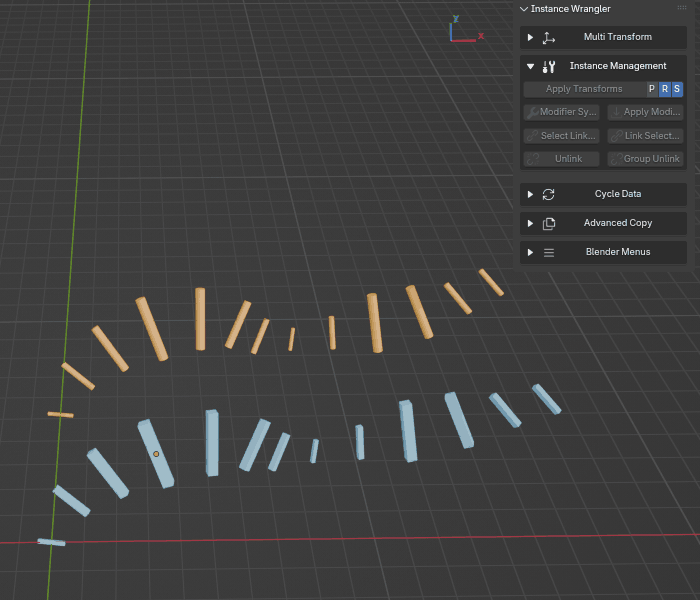This screenshot has width=700, height=600.
Task: Click the Apply Modi... button
Action: point(645,112)
